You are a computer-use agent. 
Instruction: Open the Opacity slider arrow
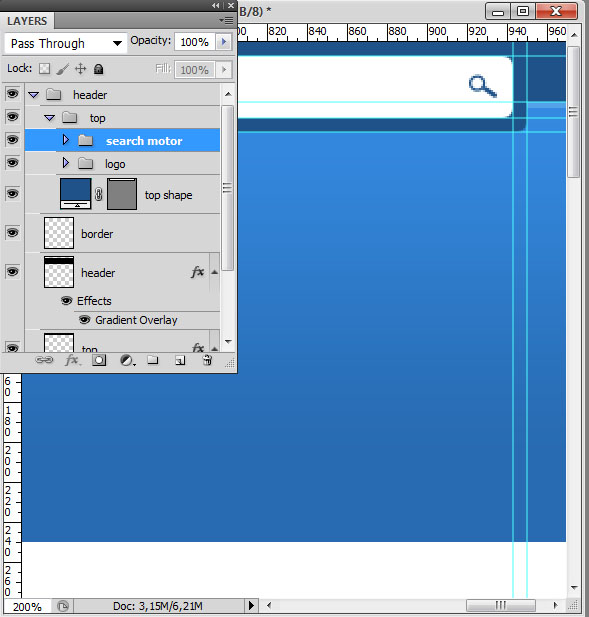(224, 42)
